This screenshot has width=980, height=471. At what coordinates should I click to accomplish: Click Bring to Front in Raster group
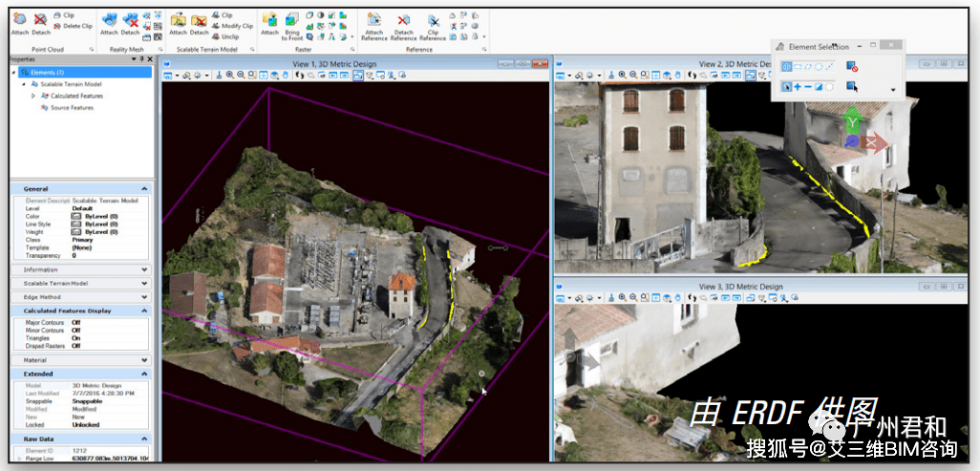click(x=292, y=26)
